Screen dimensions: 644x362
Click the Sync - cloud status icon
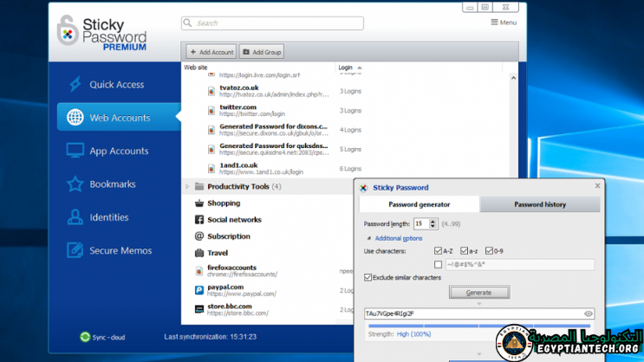pos(85,337)
